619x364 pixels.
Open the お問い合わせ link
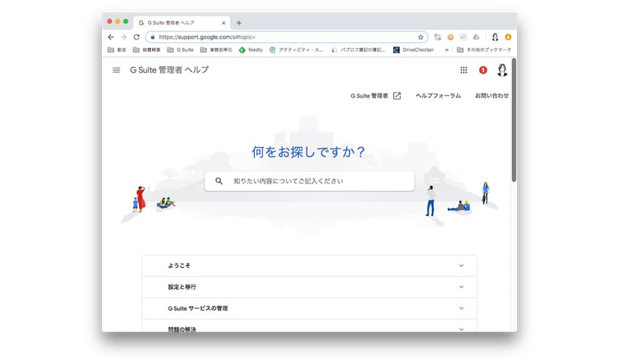click(492, 96)
